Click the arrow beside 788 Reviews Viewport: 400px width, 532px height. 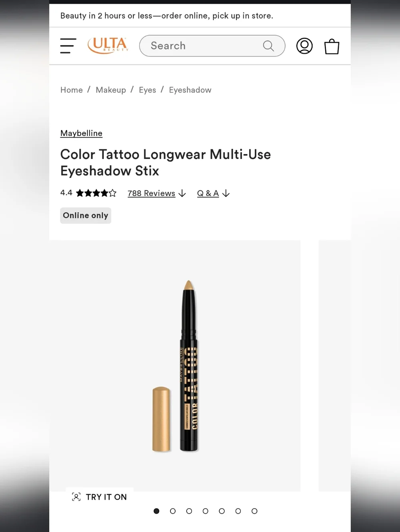(182, 194)
